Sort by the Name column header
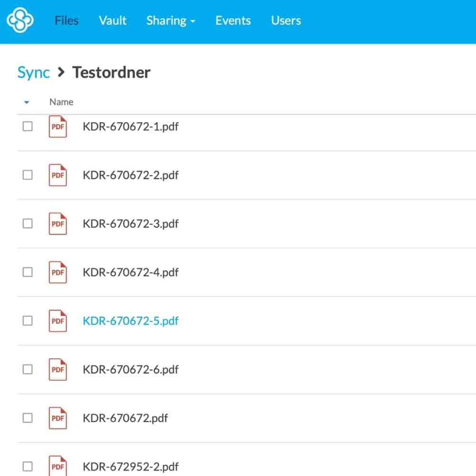The height and width of the screenshot is (476, 476). [x=61, y=102]
